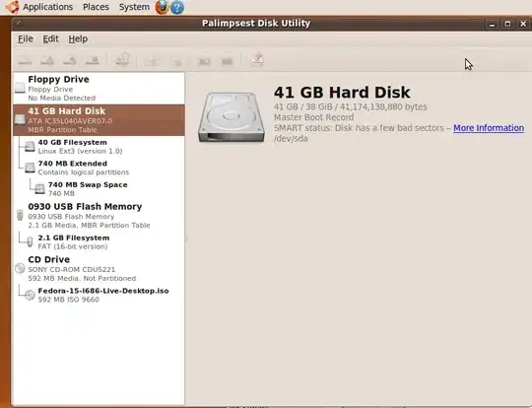
Task: Click the '/dev/sda' device path
Action: 291,139
